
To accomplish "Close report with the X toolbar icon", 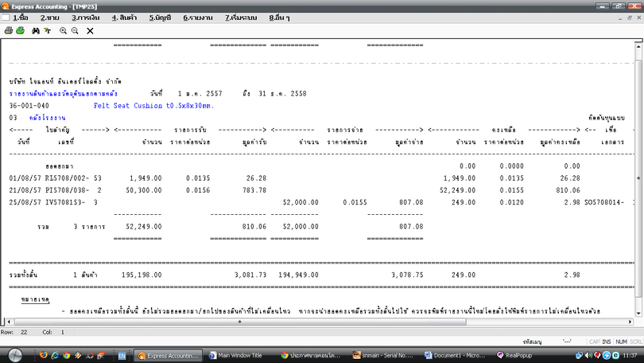I will tap(90, 30).
